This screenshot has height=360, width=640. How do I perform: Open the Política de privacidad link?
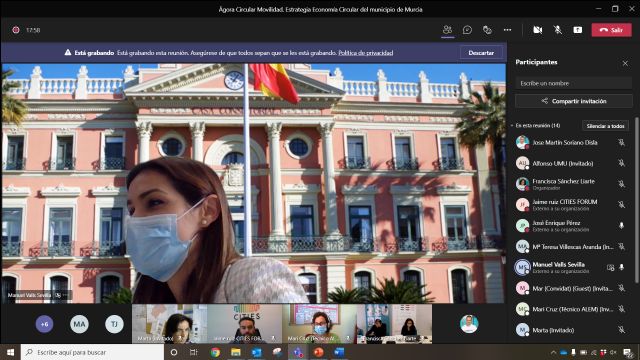point(366,53)
